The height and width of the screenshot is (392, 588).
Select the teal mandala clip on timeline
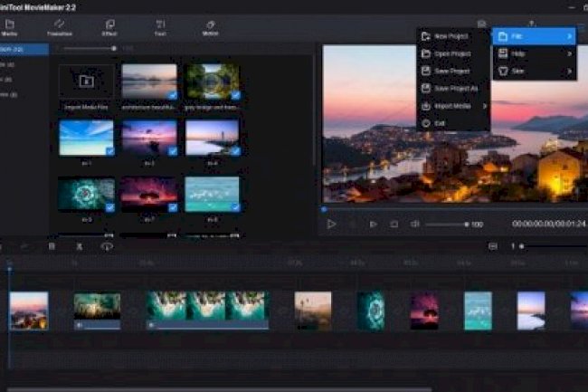pos(371,311)
